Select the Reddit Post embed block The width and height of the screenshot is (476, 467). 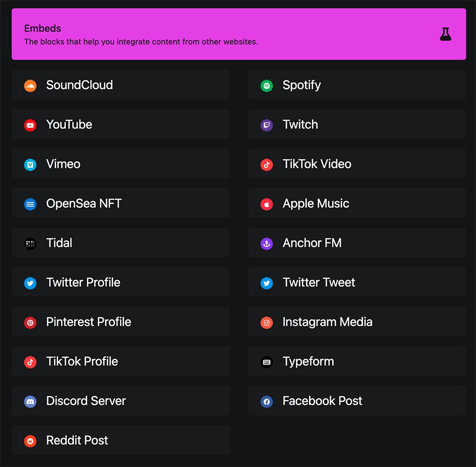pyautogui.click(x=120, y=440)
